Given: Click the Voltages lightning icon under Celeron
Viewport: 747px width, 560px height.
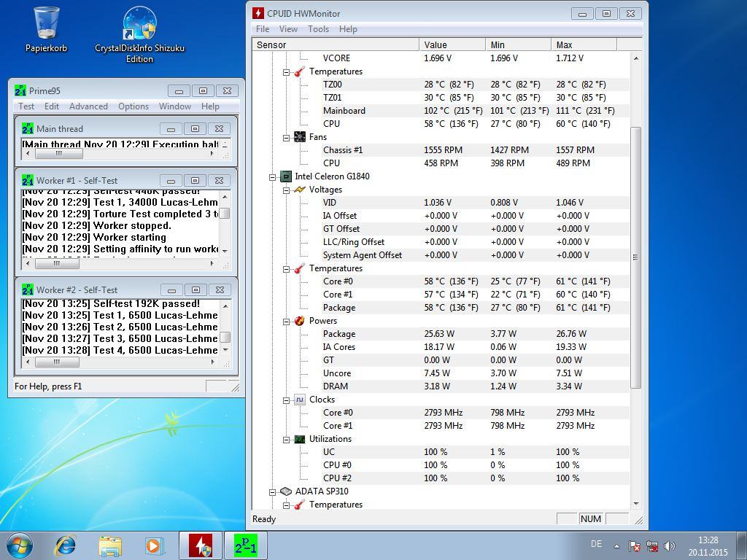Looking at the screenshot, I should point(300,190).
